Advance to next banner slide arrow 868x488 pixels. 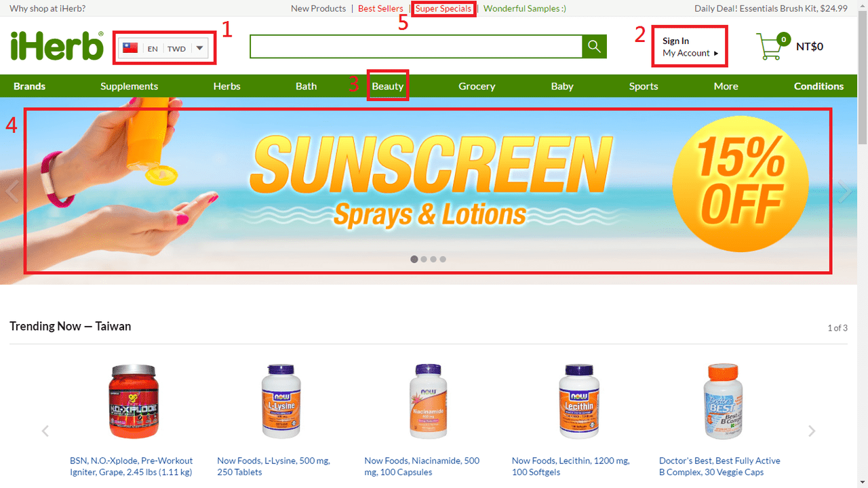tap(844, 191)
